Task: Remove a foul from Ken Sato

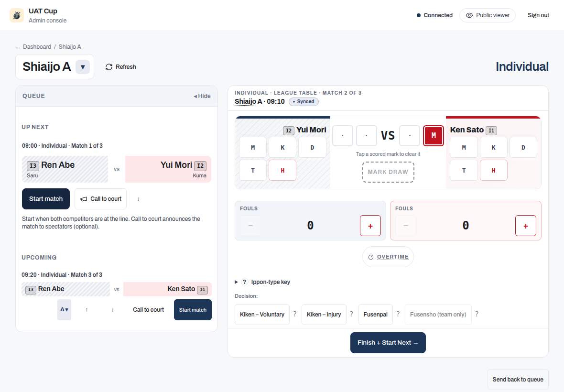Action: click(406, 226)
